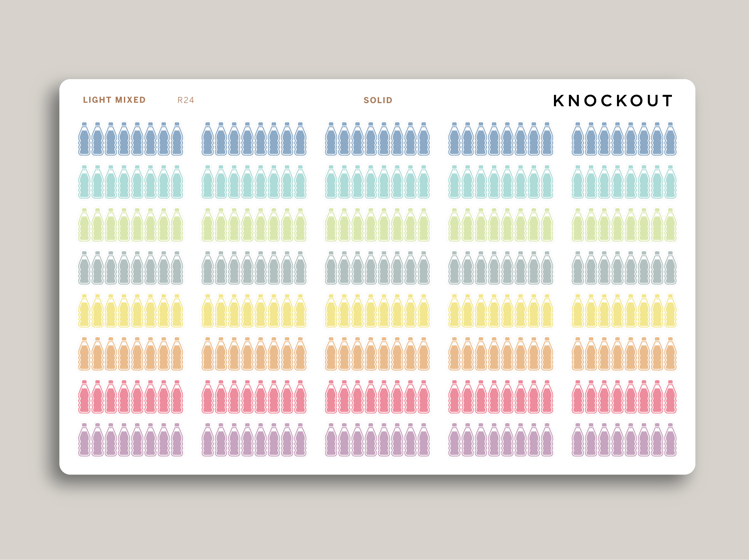Click the SOLID heading text
This screenshot has width=749, height=560.
pyautogui.click(x=378, y=100)
